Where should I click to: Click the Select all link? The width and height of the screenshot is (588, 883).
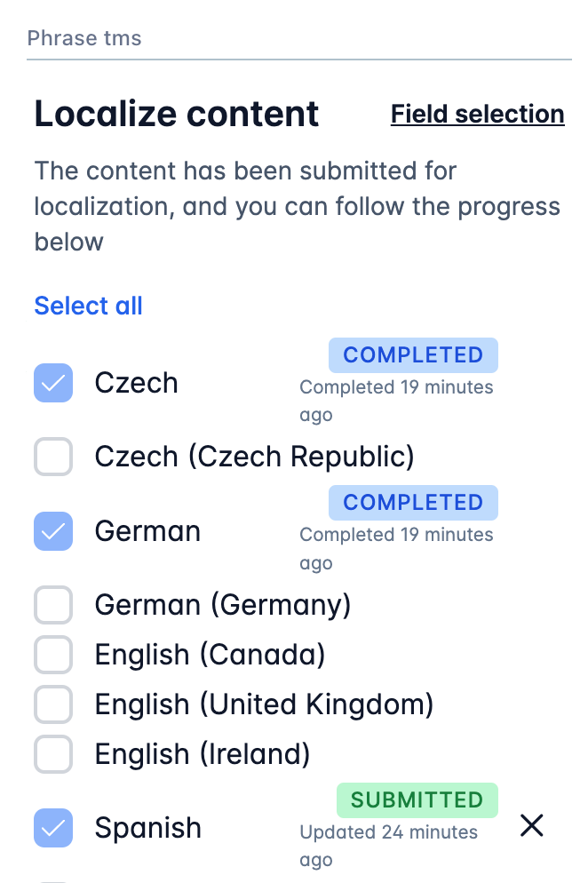pyautogui.click(x=88, y=306)
